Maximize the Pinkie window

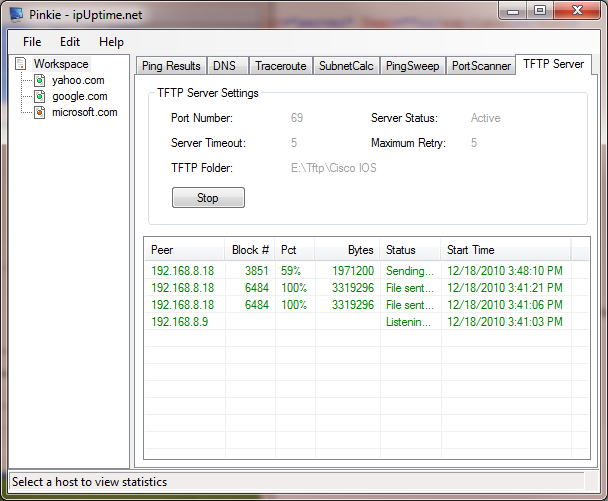pos(540,11)
